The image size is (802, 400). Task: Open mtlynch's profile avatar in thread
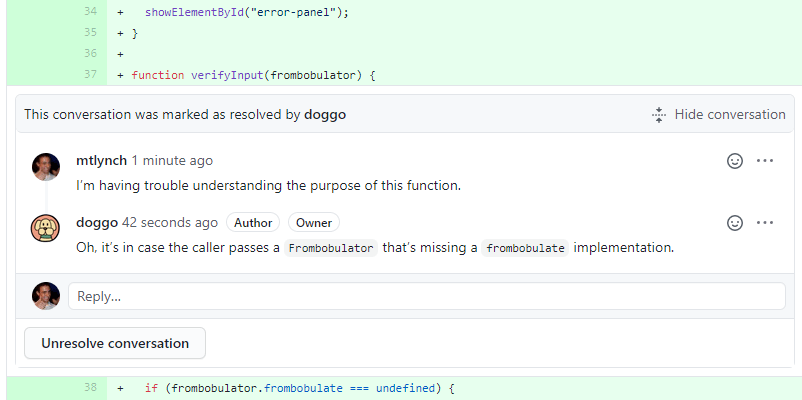tap(46, 167)
